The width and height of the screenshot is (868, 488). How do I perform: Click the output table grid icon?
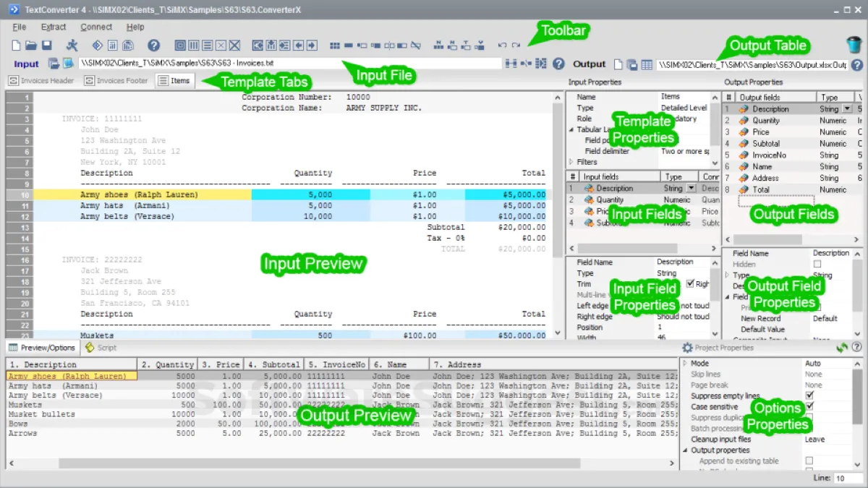coord(647,64)
